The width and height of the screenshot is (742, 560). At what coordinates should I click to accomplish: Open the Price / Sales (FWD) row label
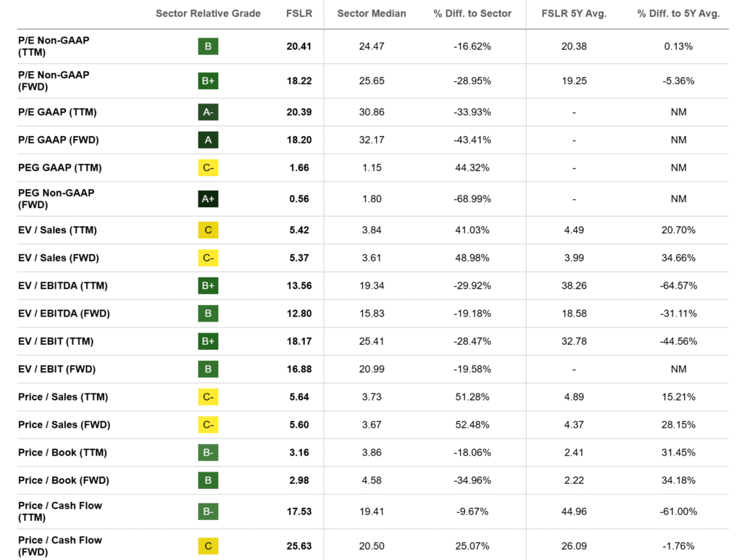[x=64, y=425]
